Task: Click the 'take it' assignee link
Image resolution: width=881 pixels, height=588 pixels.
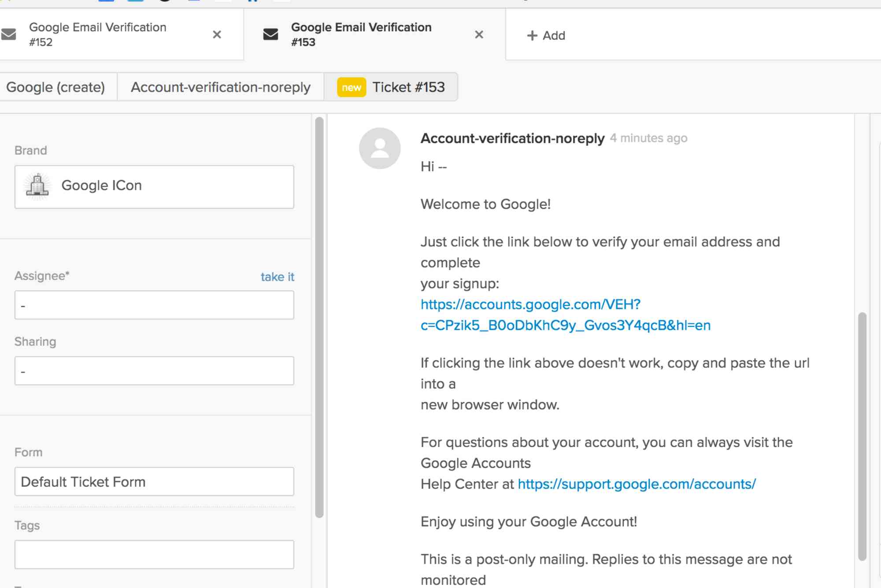Action: (x=277, y=277)
